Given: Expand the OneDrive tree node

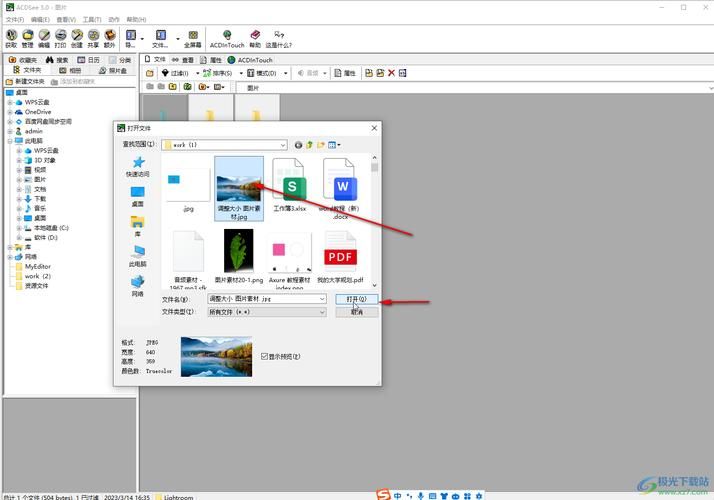Looking at the screenshot, I should coord(10,112).
